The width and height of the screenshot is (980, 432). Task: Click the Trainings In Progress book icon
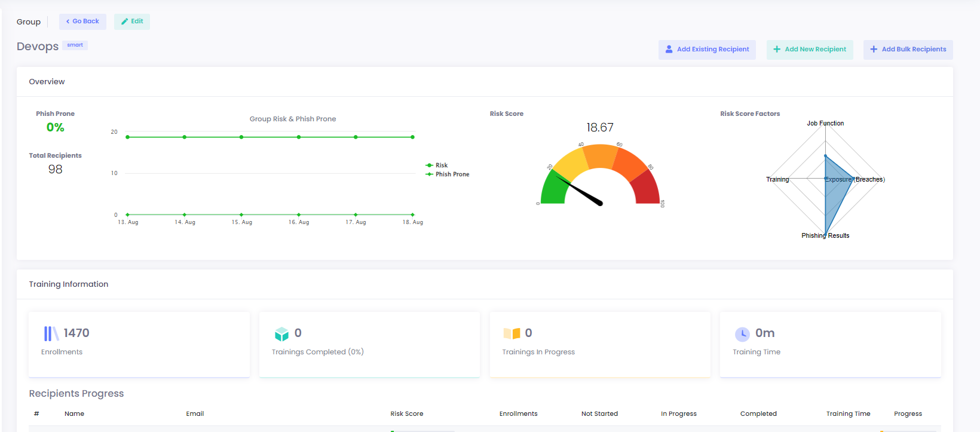click(512, 333)
